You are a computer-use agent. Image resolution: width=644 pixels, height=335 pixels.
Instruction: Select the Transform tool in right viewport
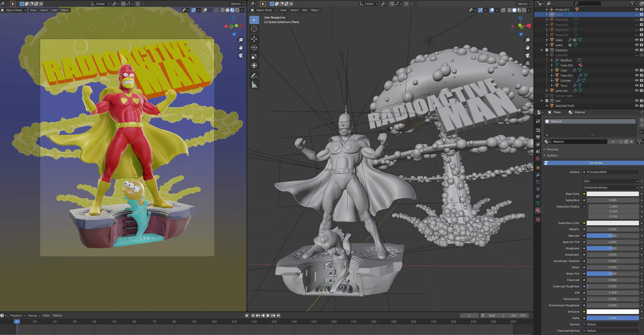(254, 65)
